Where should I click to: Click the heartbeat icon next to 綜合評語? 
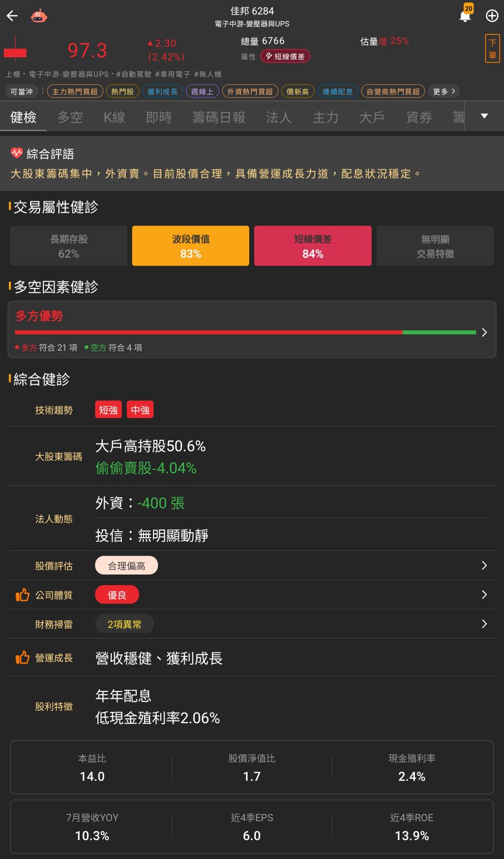17,153
